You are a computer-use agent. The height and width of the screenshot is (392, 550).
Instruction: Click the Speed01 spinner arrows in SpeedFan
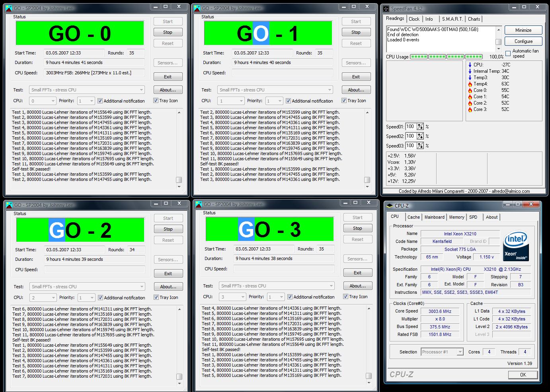click(x=420, y=127)
